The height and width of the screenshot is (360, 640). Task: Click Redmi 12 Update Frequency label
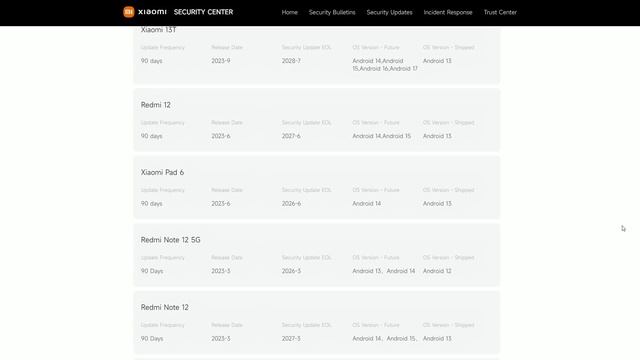(x=162, y=122)
